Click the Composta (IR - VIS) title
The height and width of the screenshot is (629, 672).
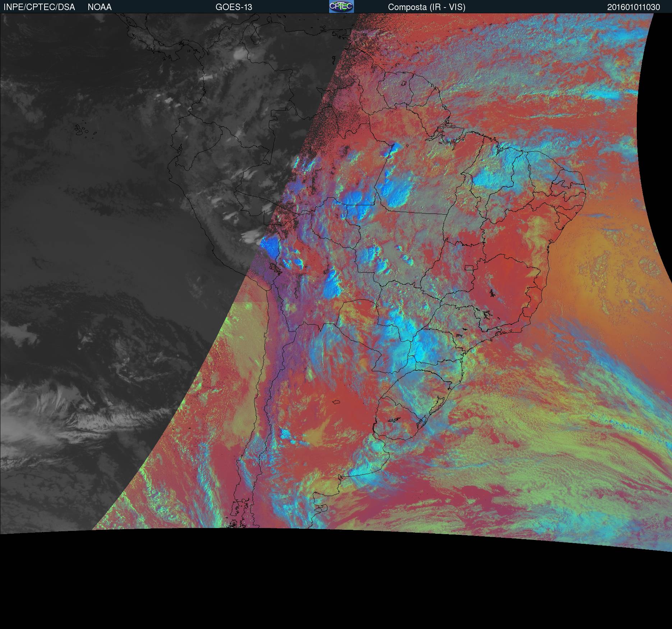coord(427,7)
